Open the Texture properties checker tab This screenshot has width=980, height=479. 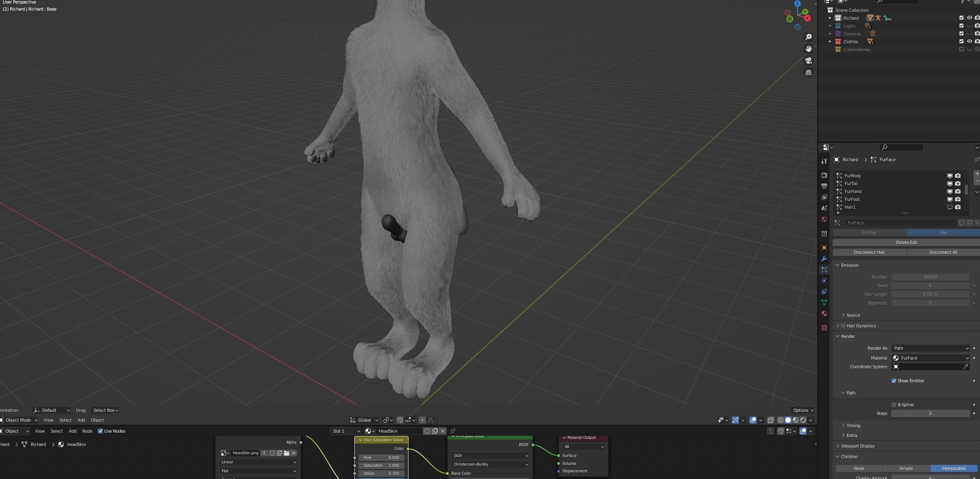click(824, 328)
